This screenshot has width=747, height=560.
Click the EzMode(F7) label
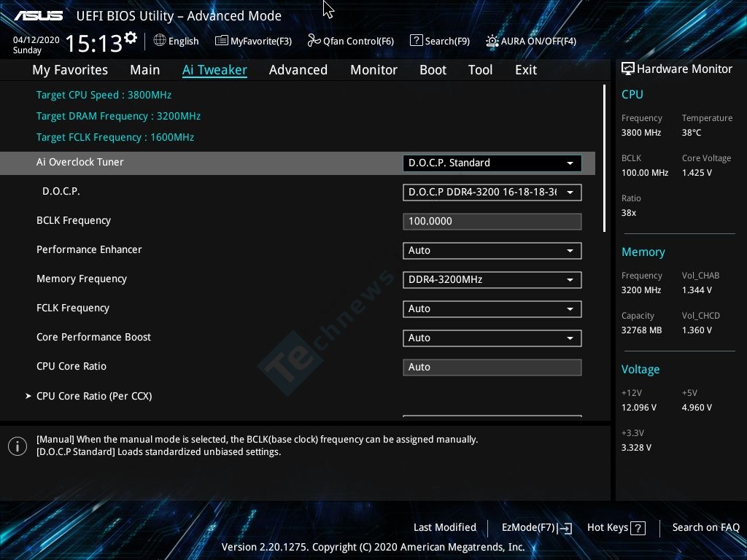tap(528, 528)
